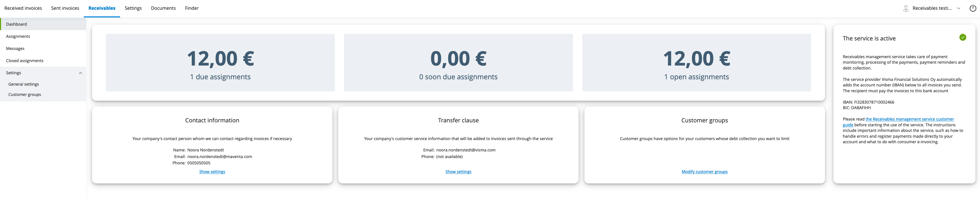Viewport: 980px width, 199px height.
Task: Click Show settings under Contact information
Action: pyautogui.click(x=212, y=172)
